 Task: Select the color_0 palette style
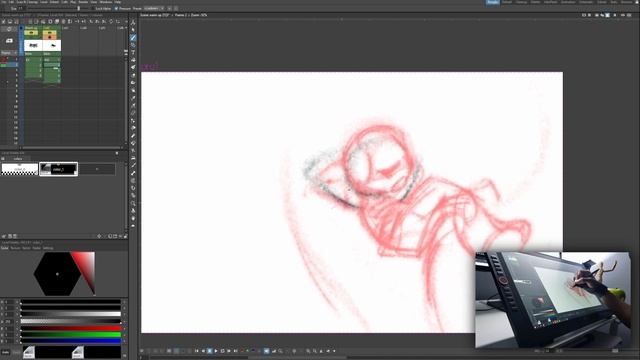point(20,169)
